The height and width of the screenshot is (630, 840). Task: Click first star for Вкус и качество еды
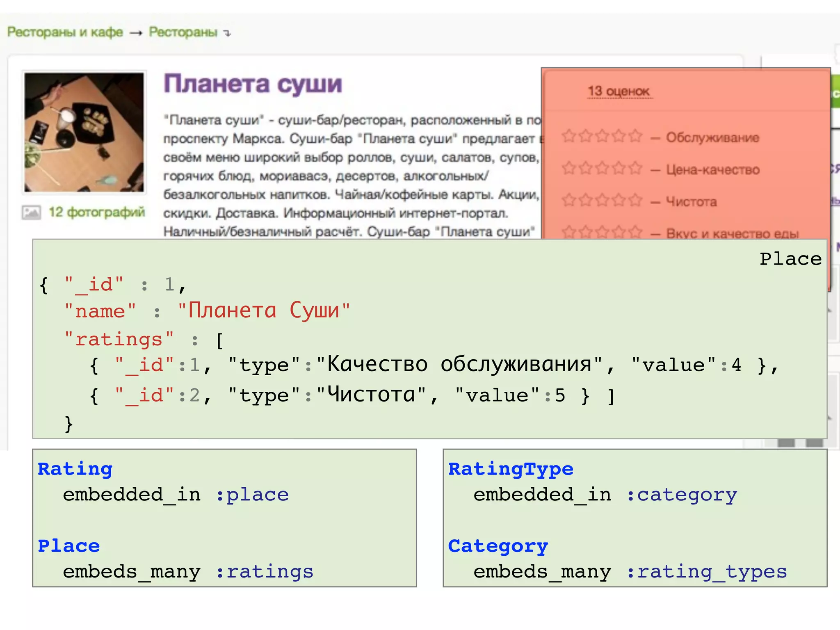(x=569, y=233)
